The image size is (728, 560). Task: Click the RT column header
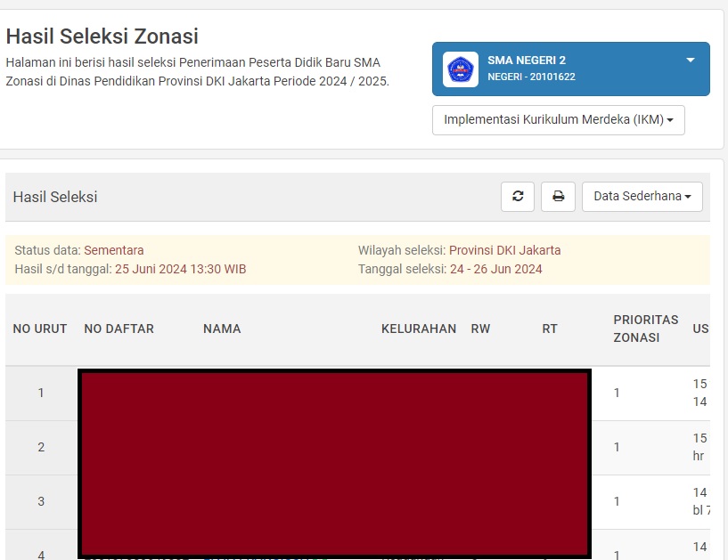coord(550,329)
